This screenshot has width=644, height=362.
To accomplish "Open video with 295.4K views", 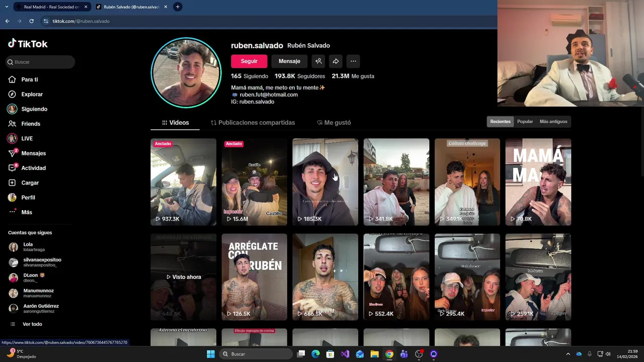I will pyautogui.click(x=467, y=277).
